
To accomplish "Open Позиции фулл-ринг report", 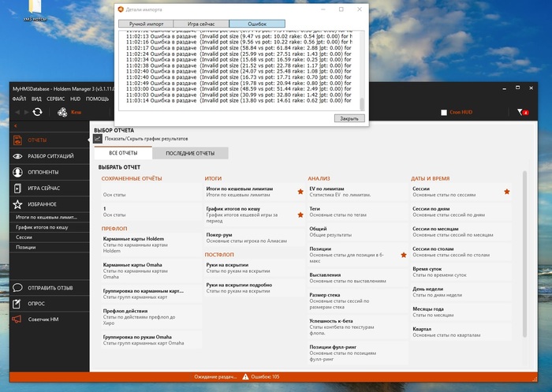I will pos(358,353).
